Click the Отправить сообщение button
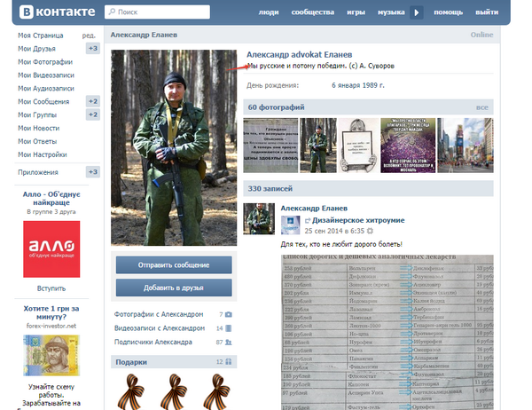This screenshot has height=410, width=532. pos(174,265)
